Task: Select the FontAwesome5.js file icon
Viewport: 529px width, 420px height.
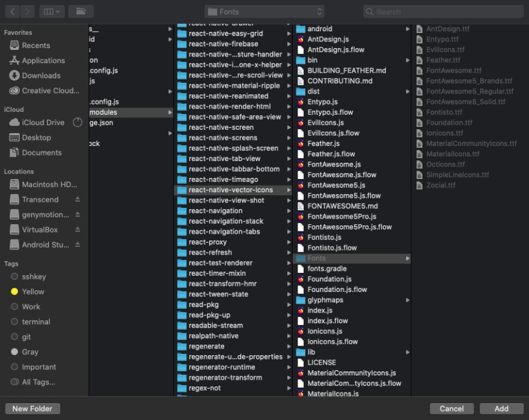Action: [301, 186]
